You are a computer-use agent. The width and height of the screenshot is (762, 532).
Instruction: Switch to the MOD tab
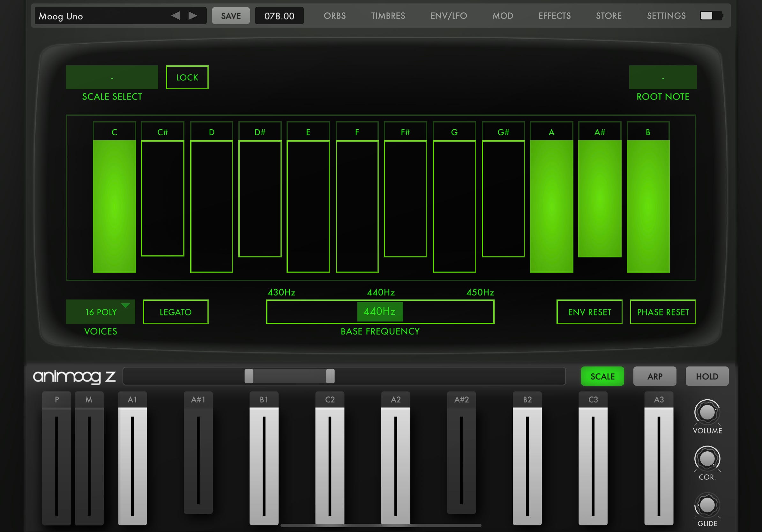tap(503, 16)
